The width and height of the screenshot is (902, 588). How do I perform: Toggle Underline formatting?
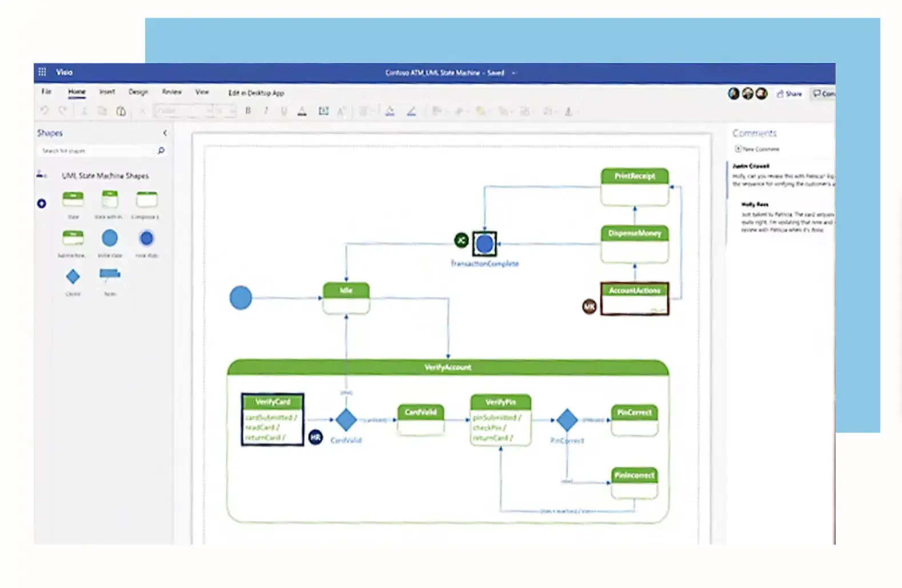tap(284, 111)
